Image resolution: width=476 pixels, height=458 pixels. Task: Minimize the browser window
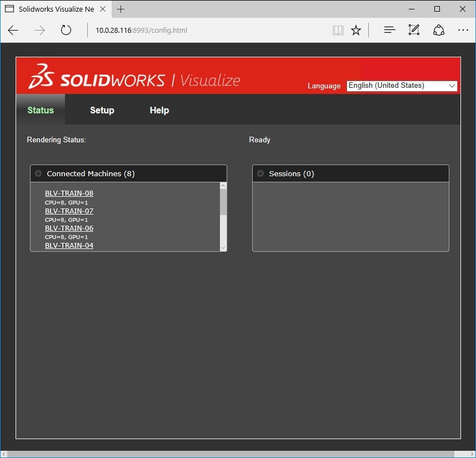(x=412, y=9)
